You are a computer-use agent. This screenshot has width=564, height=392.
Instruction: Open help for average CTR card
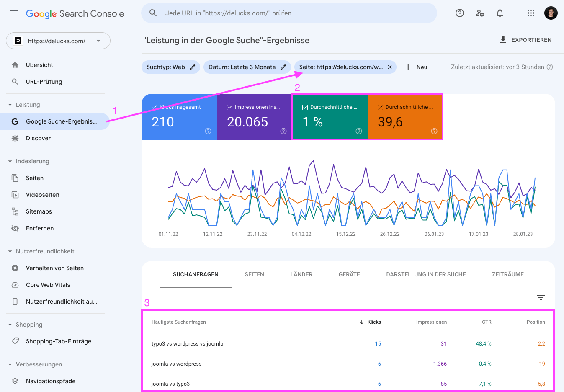click(359, 131)
